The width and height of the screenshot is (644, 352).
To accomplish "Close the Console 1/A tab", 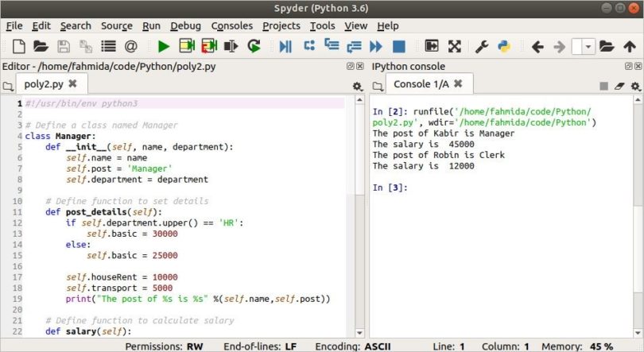I will click(458, 83).
